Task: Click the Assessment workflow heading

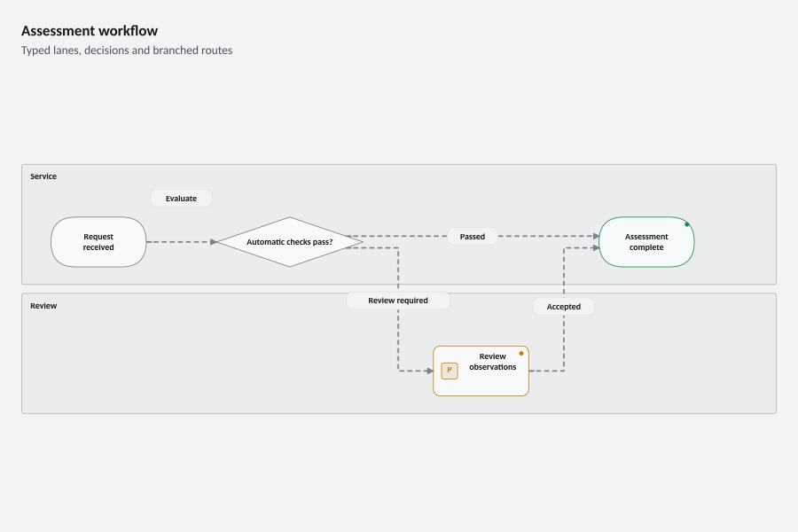Action: click(90, 30)
